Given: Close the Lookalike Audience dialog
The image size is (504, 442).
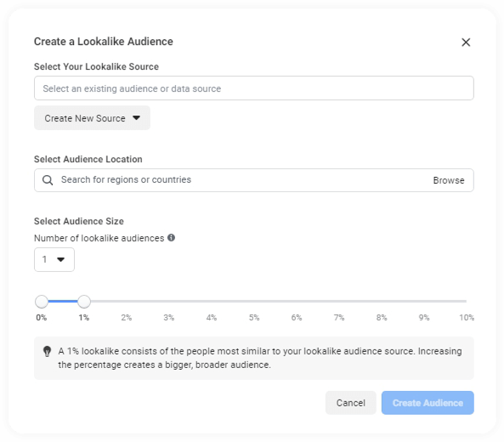Looking at the screenshot, I should (x=466, y=42).
